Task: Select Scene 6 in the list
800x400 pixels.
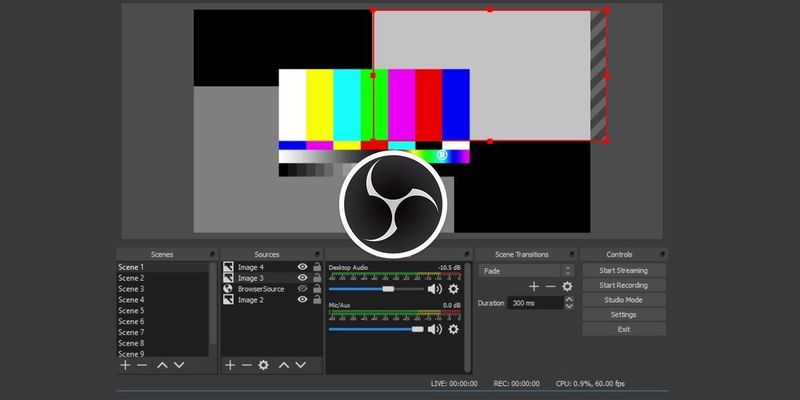Action: pyautogui.click(x=162, y=321)
